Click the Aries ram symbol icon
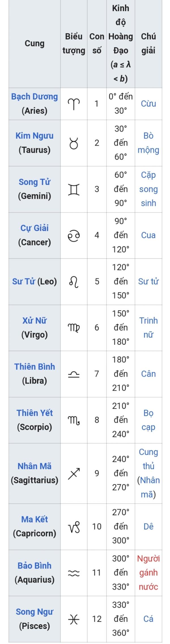 pyautogui.click(x=74, y=104)
